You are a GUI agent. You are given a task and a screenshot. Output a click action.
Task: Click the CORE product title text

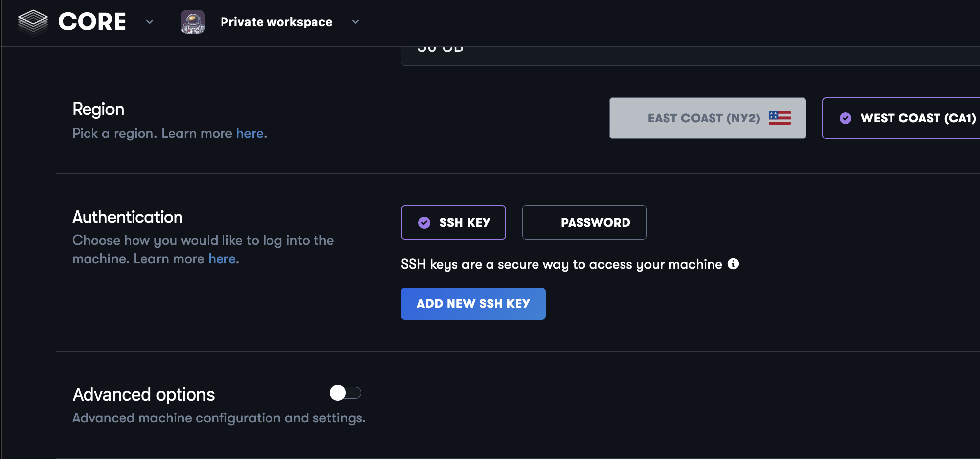(x=92, y=22)
